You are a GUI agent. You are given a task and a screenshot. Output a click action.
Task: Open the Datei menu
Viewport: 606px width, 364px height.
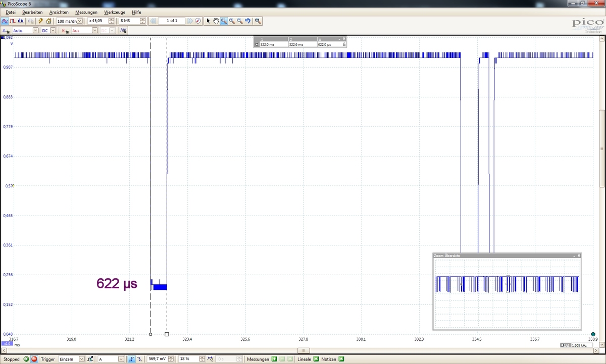coord(10,12)
